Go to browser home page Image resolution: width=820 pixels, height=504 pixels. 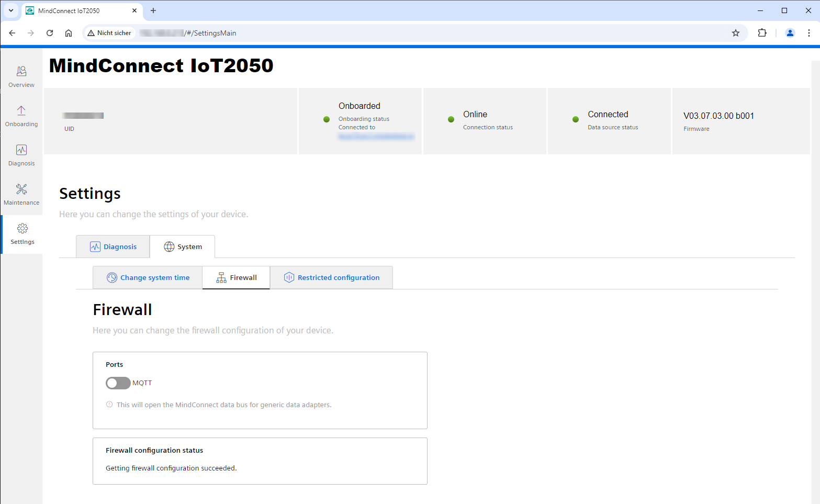point(69,33)
